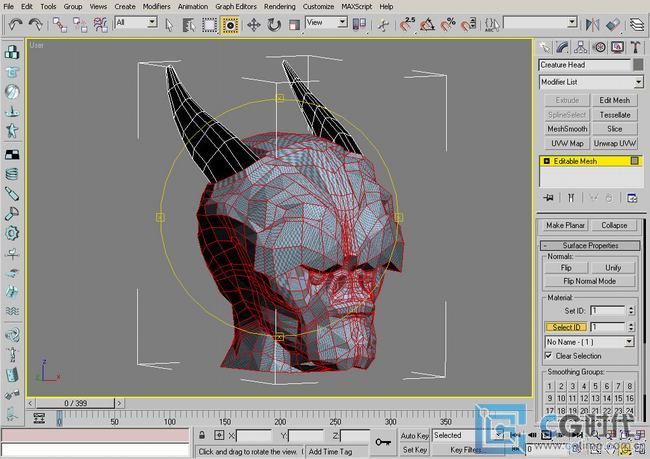Expand the Editable Mesh stack entry
Image resolution: width=650 pixels, height=459 pixels.
tap(546, 161)
